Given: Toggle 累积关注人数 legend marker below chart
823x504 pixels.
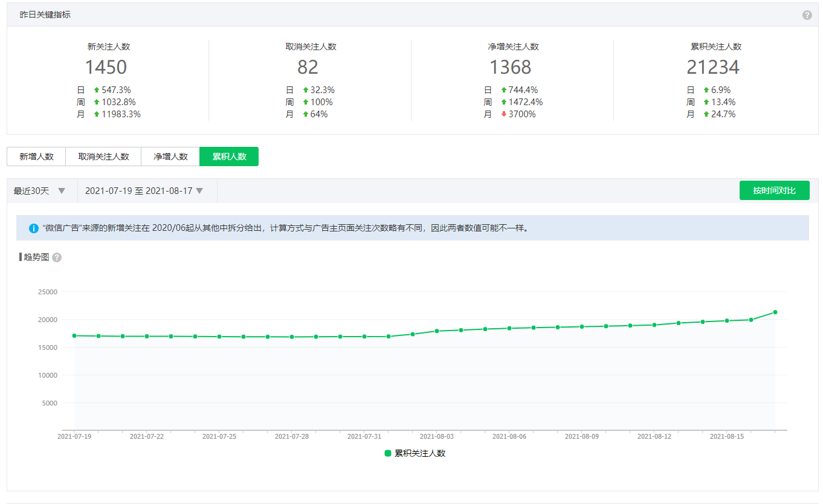Looking at the screenshot, I should pos(388,453).
